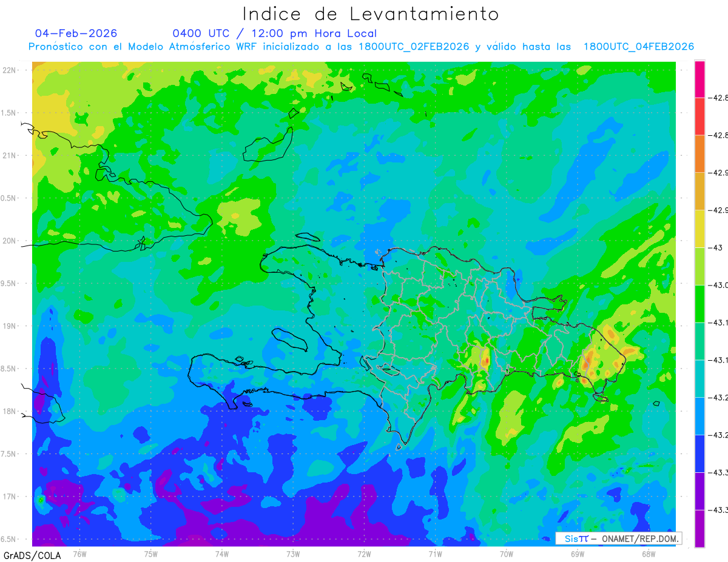Pick the teal-green color bar swatch
Screen dimensions: 728x562
coord(699,341)
